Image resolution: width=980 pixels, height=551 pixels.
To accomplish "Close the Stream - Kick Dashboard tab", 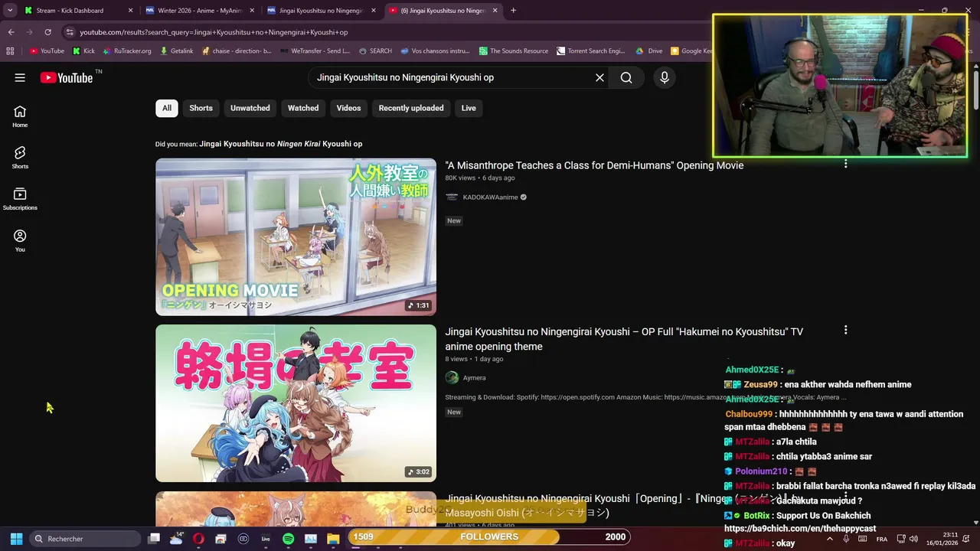I will 130,11.
